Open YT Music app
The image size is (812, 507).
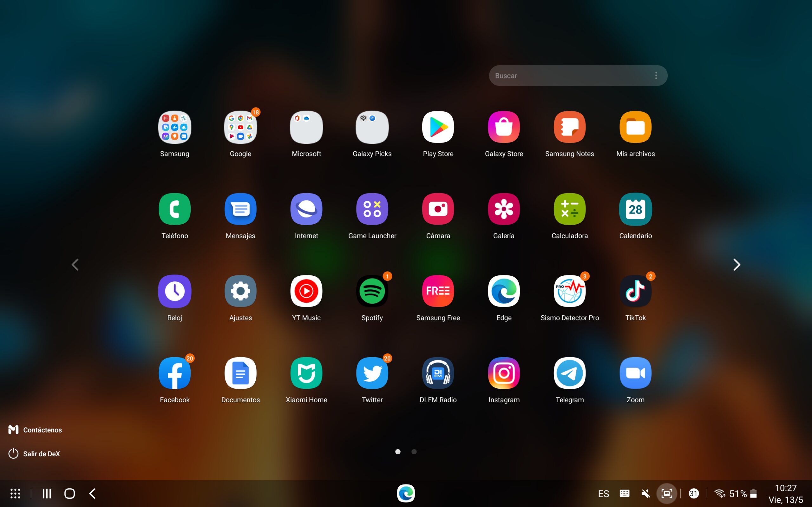click(x=306, y=291)
